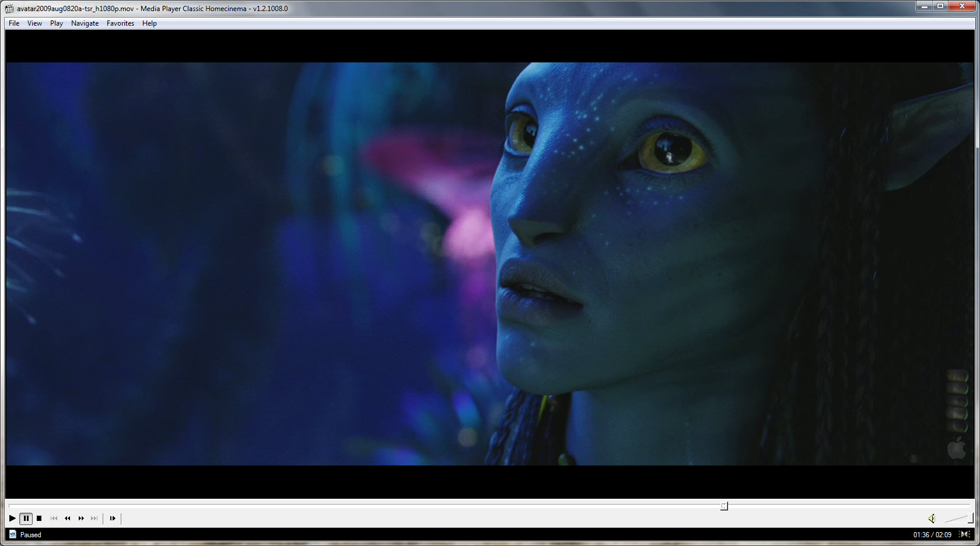Open the Help menu
The height and width of the screenshot is (546, 980).
(149, 23)
